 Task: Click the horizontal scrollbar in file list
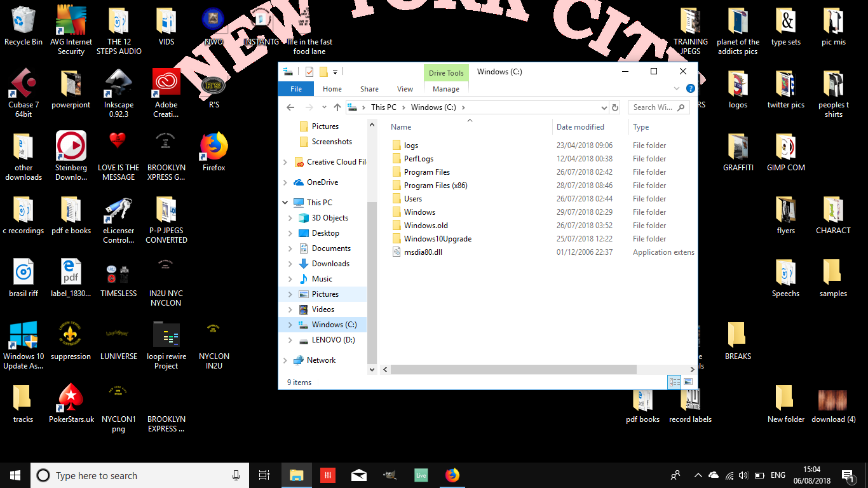tap(513, 369)
